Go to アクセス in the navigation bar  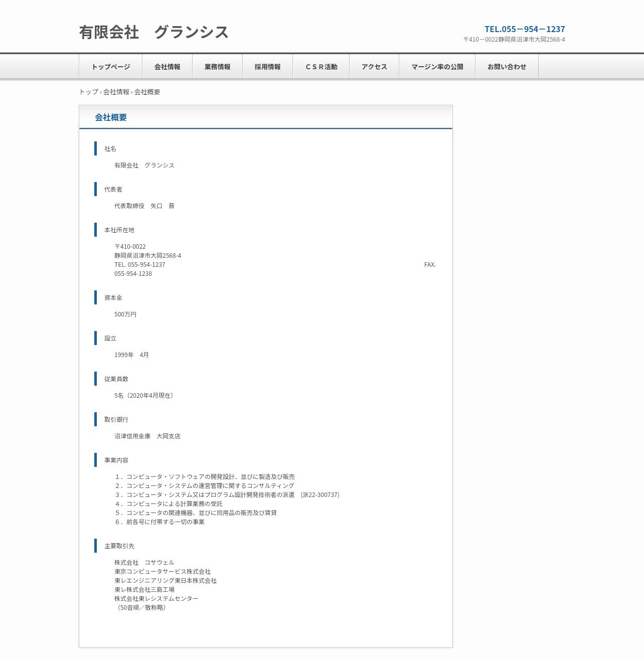(x=374, y=67)
